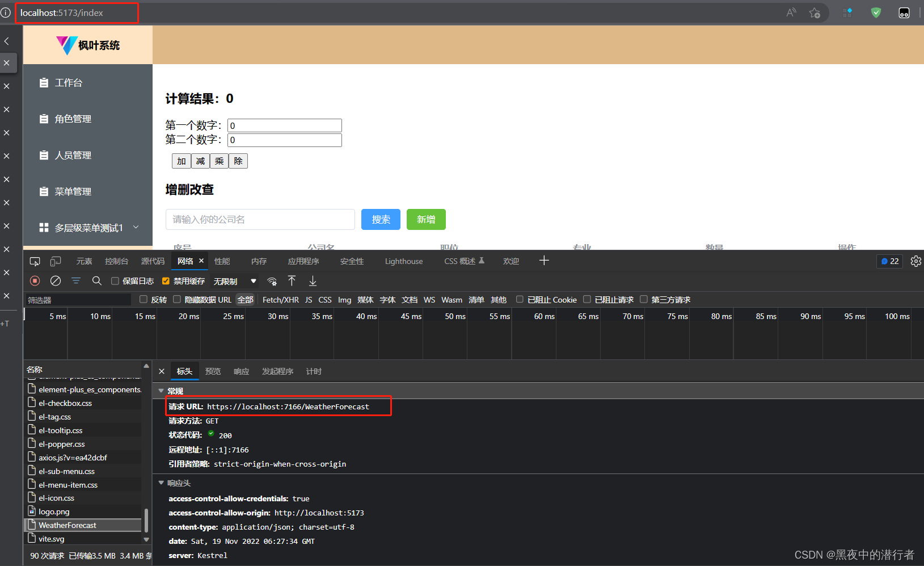
Task: Click the 除 button
Action: [238, 161]
